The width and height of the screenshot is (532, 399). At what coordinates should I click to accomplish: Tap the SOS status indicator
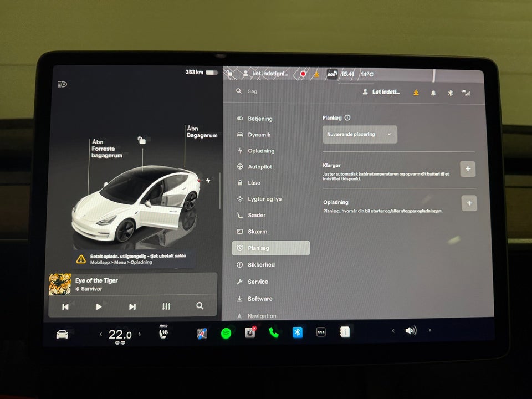pos(332,73)
